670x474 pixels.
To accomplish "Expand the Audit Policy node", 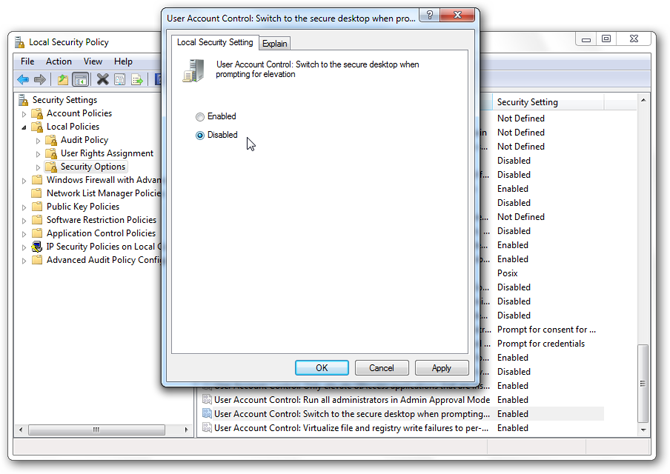I will 38,141.
